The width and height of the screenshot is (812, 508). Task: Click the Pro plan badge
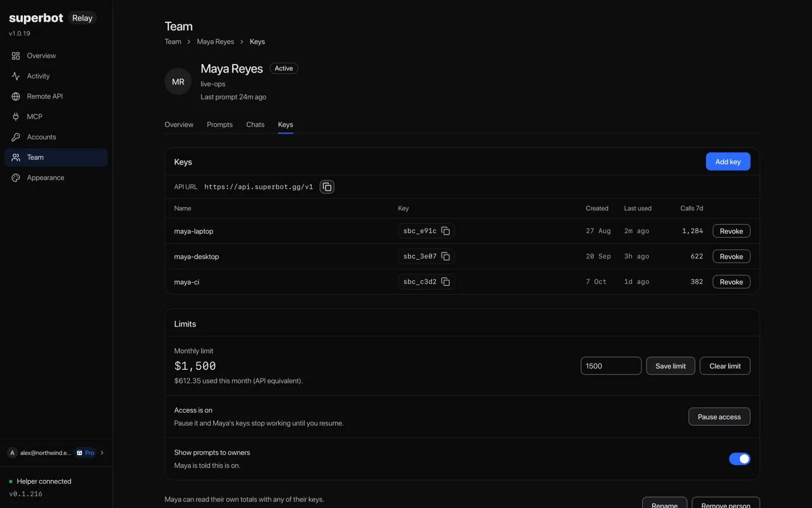pyautogui.click(x=86, y=453)
